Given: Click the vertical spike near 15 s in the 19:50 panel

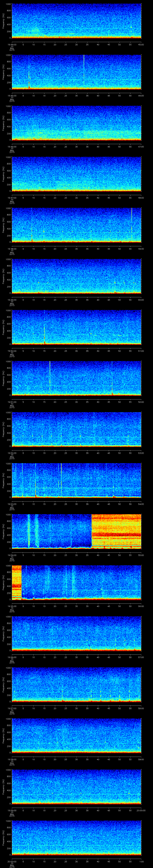Looking at the screenshot, I should (x=44, y=327).
